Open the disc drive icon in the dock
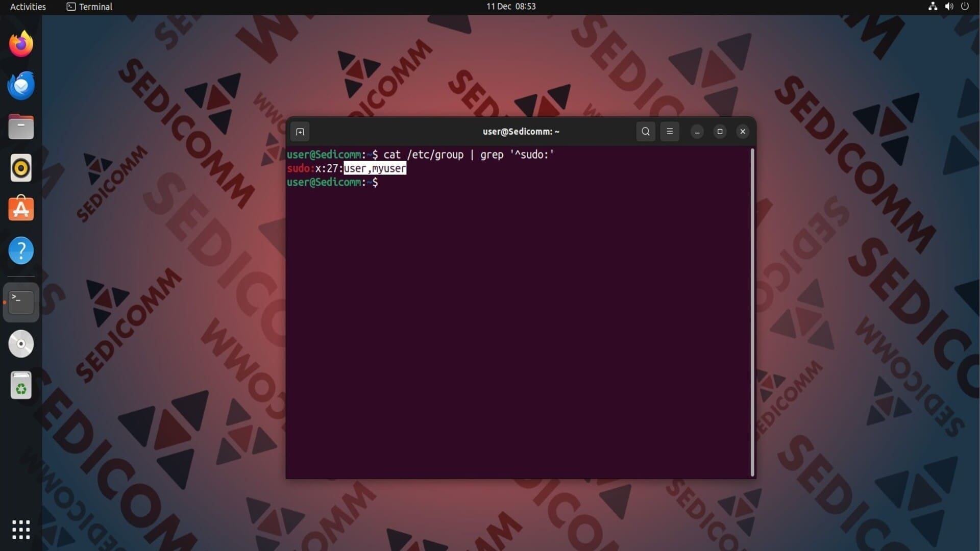The width and height of the screenshot is (980, 551). point(21,344)
